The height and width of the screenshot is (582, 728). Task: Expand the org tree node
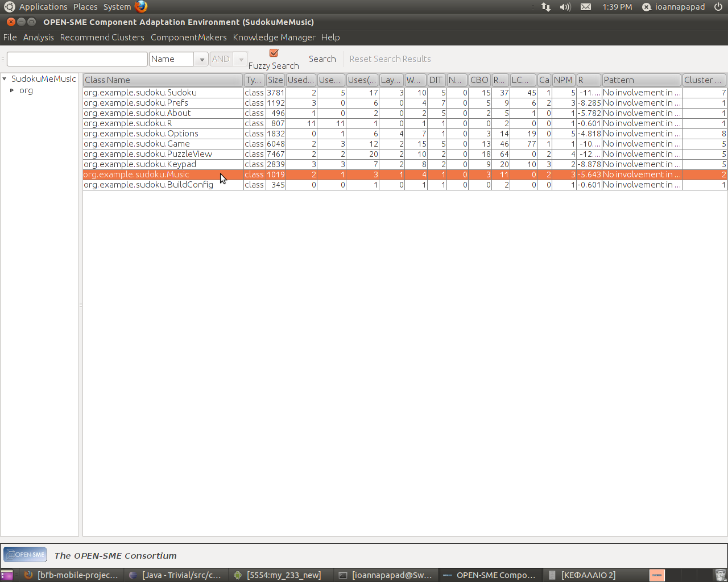coord(12,90)
